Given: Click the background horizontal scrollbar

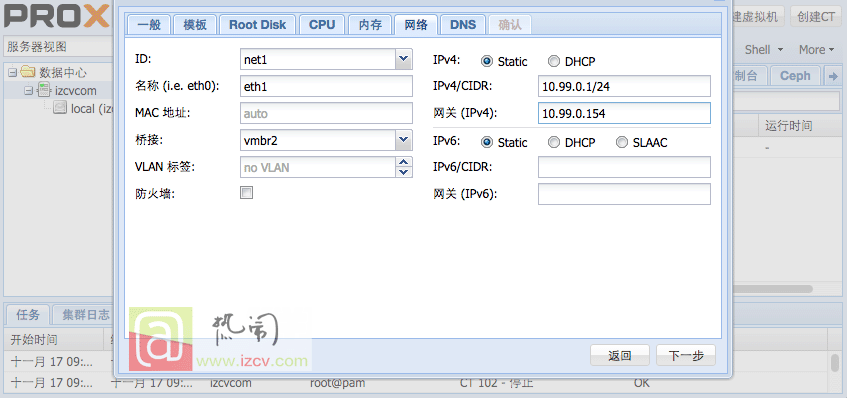Looking at the screenshot, I should point(772,289).
